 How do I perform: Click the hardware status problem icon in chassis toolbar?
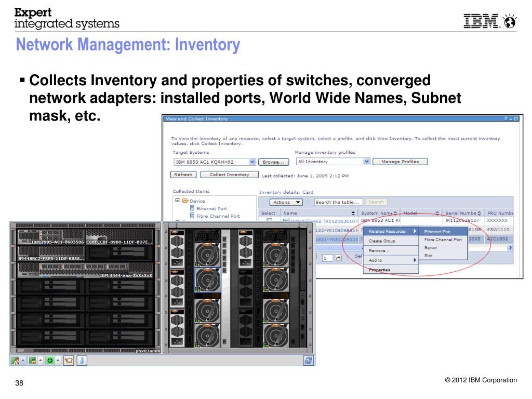click(15, 361)
